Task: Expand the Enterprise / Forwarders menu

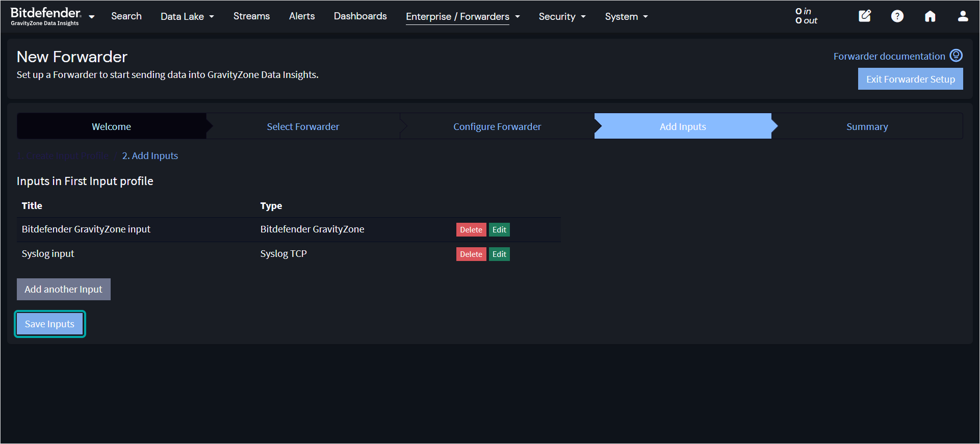Action: click(x=462, y=16)
